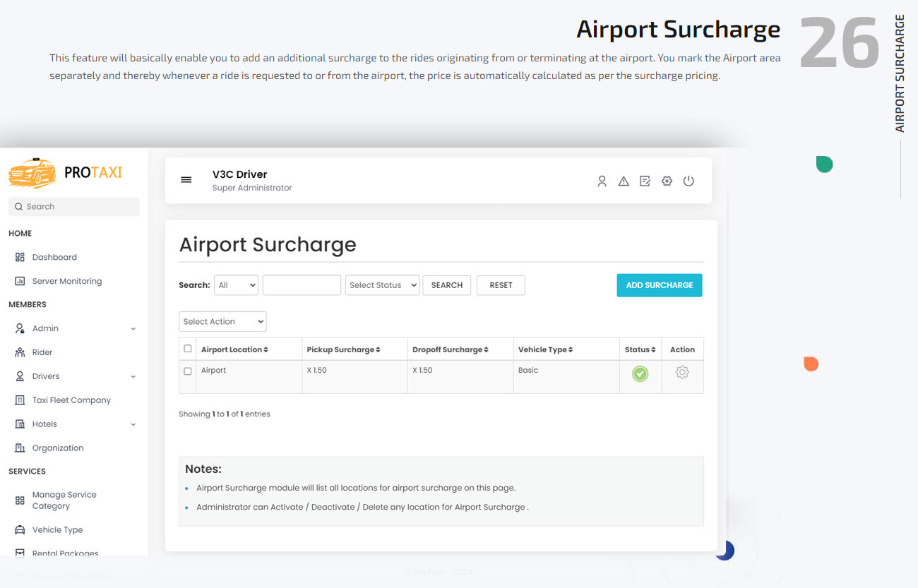Click the alert triangle icon in the header
This screenshot has height=588, width=918.
tap(623, 181)
